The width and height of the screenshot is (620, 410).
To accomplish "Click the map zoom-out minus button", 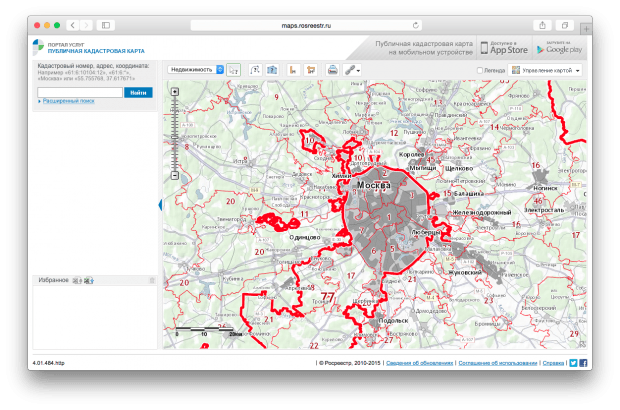I will tap(175, 176).
